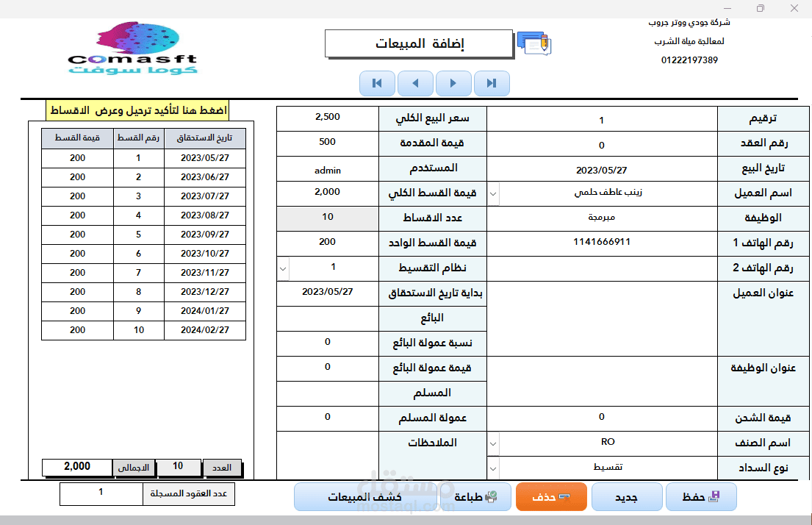The height and width of the screenshot is (525, 812).
Task: Click the رقم العقد field showing 0
Action: pos(602,143)
